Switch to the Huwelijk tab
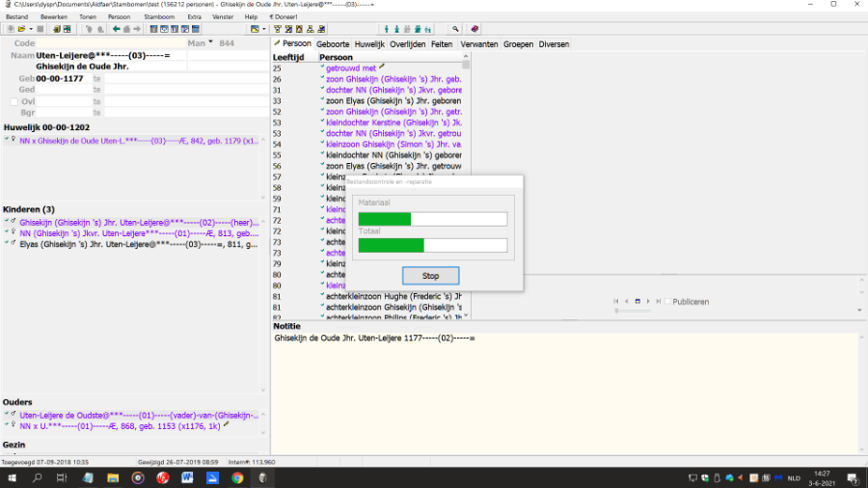The width and height of the screenshot is (868, 488). coord(369,44)
